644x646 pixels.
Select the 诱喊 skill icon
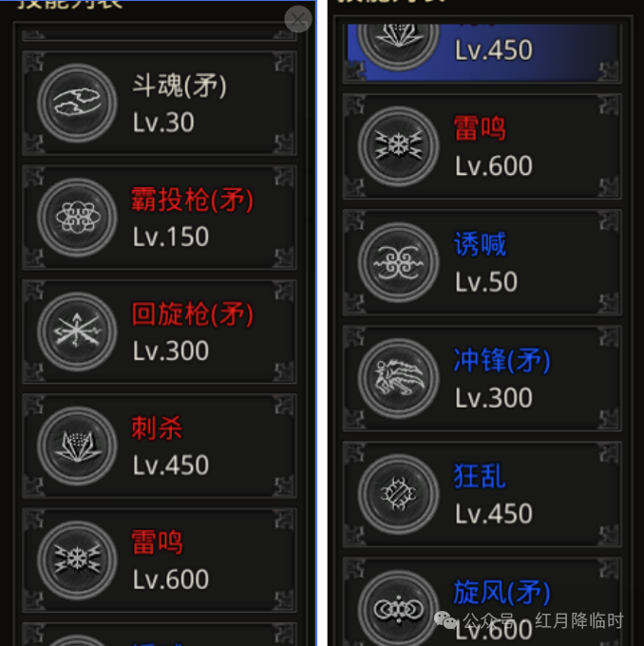pyautogui.click(x=398, y=262)
